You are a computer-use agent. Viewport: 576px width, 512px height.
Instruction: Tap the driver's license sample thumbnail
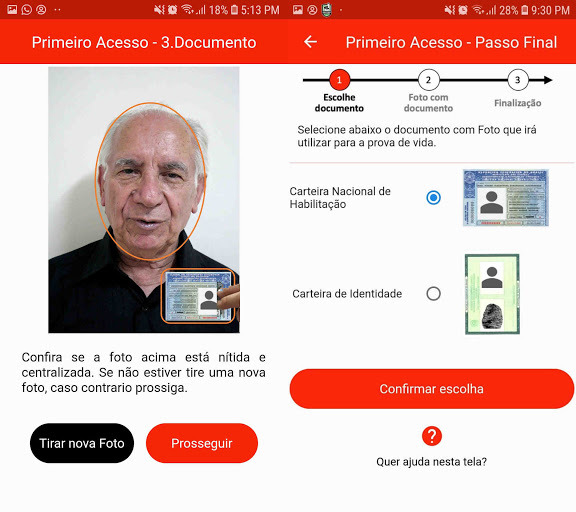506,198
